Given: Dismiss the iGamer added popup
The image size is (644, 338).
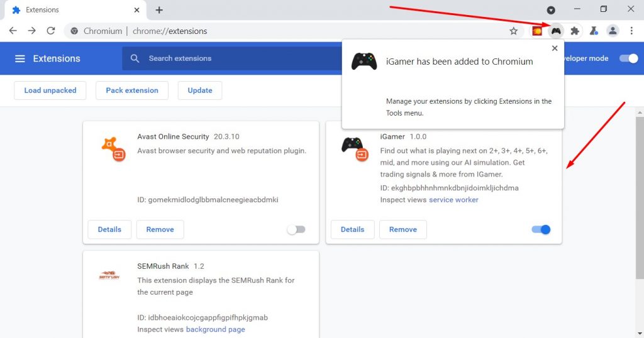Looking at the screenshot, I should pos(555,48).
